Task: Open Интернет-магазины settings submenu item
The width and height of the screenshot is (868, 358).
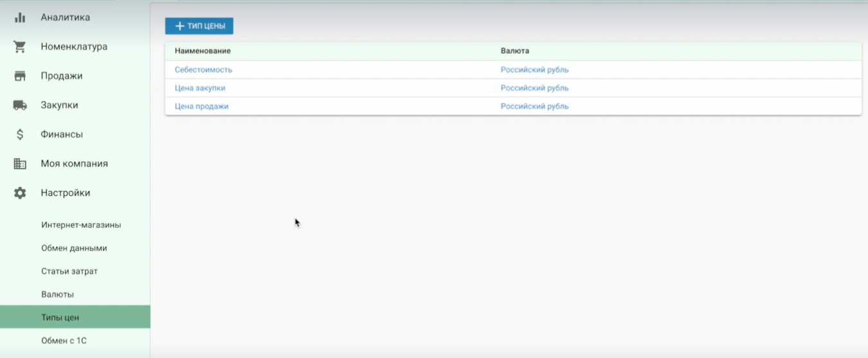Action: (x=81, y=225)
